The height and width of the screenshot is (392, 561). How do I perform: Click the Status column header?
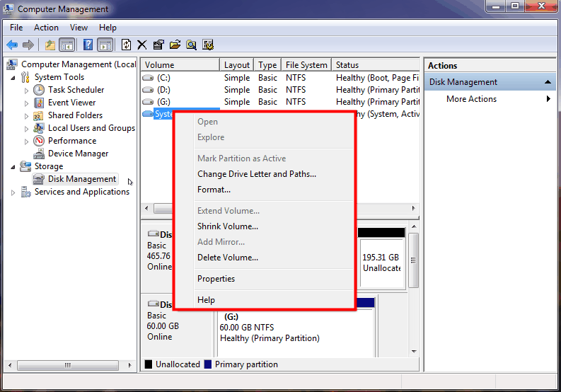[x=376, y=65]
